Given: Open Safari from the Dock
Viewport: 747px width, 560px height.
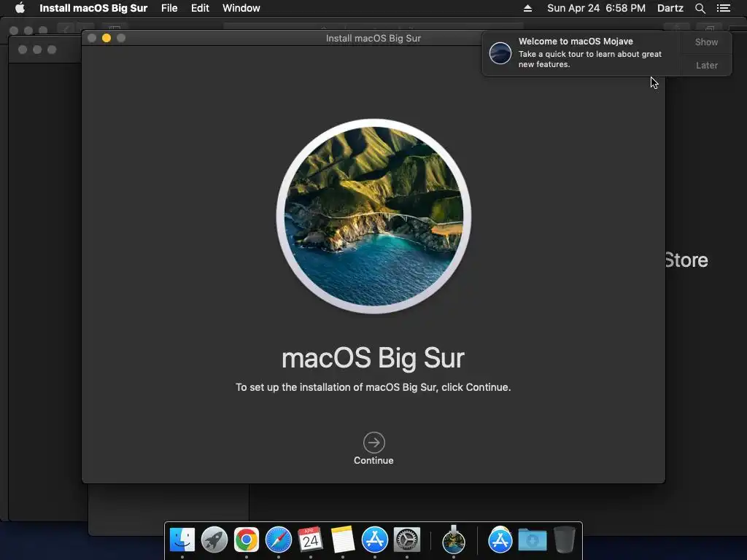Looking at the screenshot, I should (278, 540).
